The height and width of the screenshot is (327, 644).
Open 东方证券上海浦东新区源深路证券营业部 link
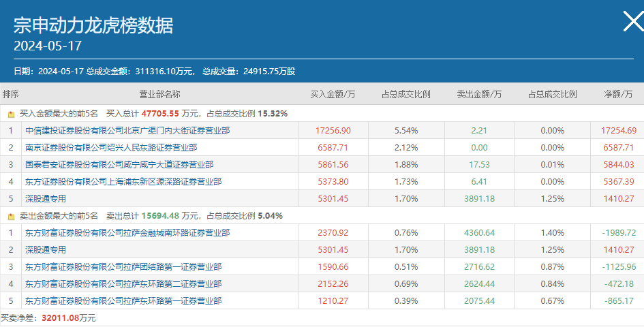pos(123,182)
